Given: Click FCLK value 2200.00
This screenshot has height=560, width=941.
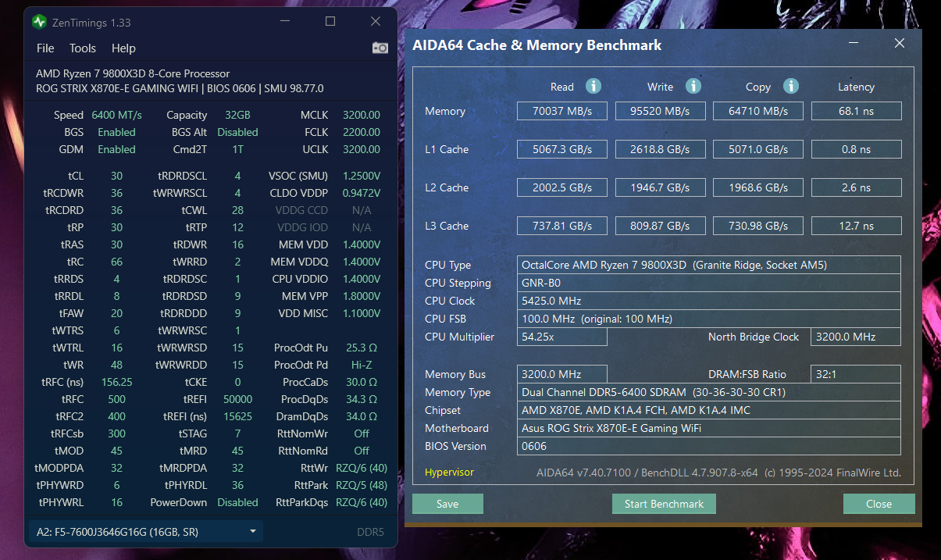Looking at the screenshot, I should point(362,132).
